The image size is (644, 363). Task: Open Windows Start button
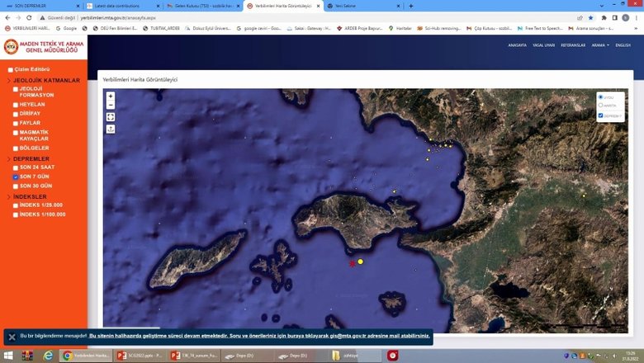point(8,356)
